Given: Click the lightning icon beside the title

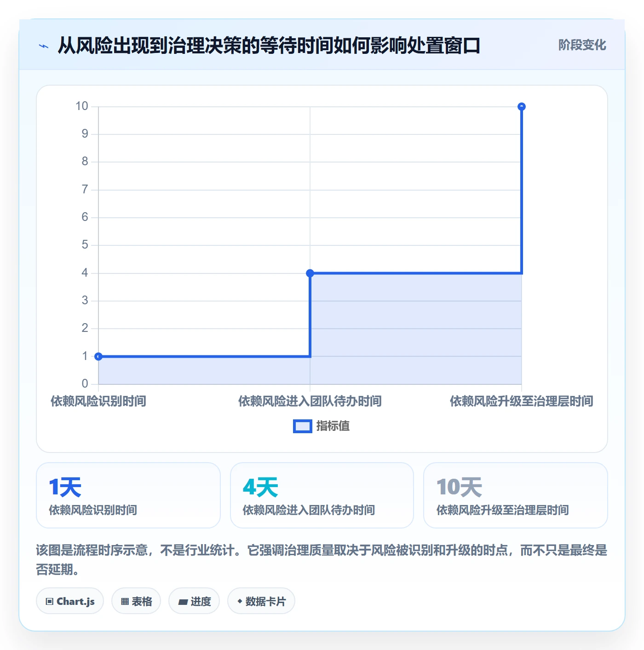Looking at the screenshot, I should 44,46.
